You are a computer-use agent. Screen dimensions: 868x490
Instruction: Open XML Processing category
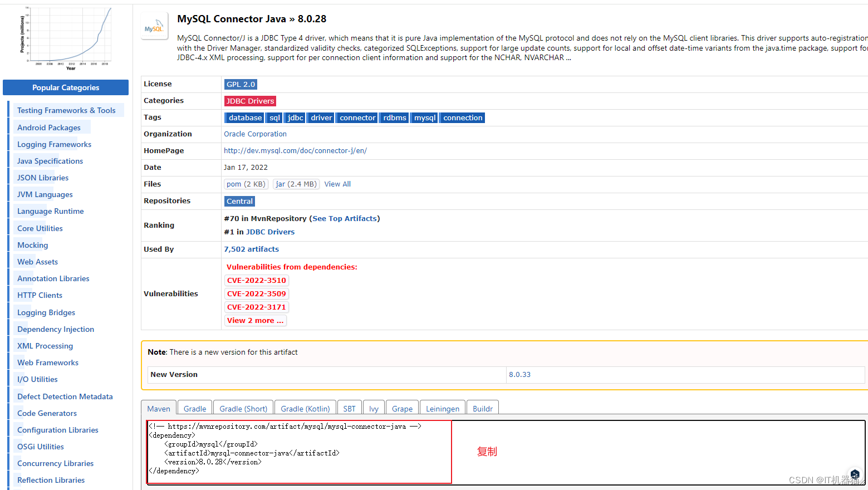pyautogui.click(x=45, y=346)
